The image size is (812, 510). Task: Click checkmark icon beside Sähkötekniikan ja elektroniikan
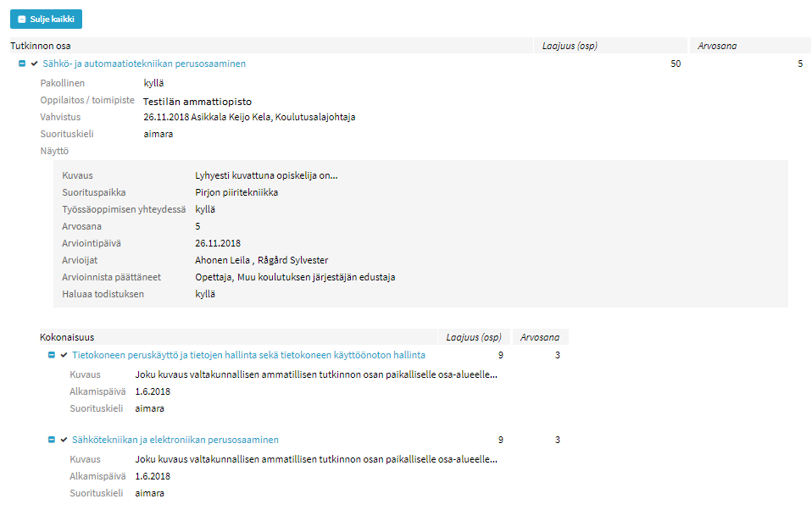coord(64,440)
